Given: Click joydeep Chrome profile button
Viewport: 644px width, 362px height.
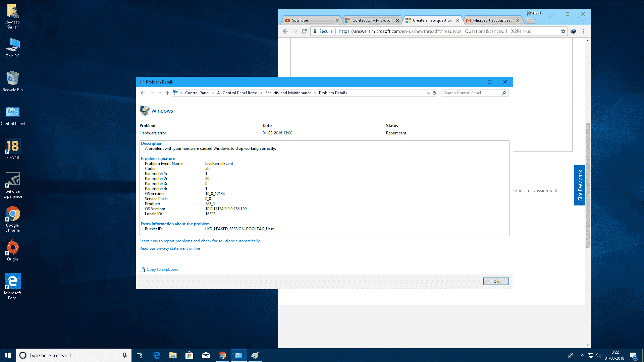Looking at the screenshot, I should click(x=534, y=13).
